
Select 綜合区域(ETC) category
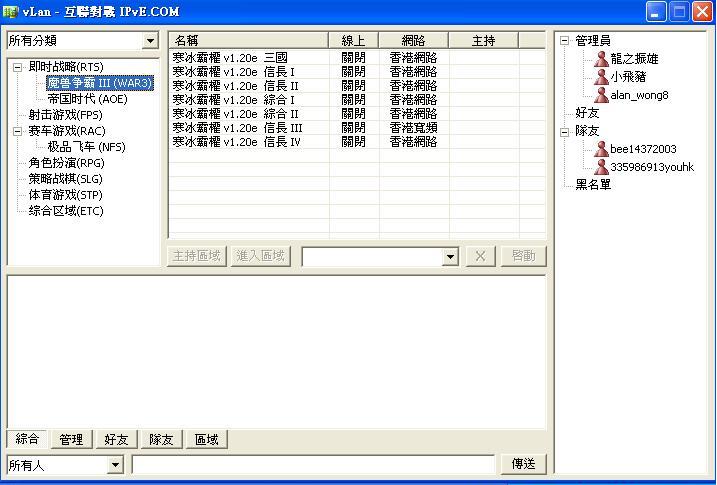pos(66,211)
